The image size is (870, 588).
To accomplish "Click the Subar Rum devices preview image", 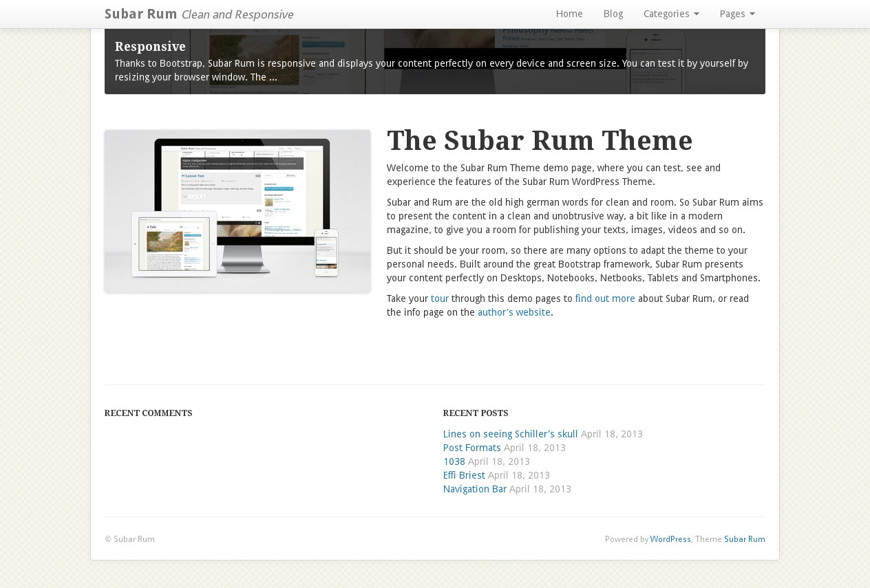I will coord(237,211).
